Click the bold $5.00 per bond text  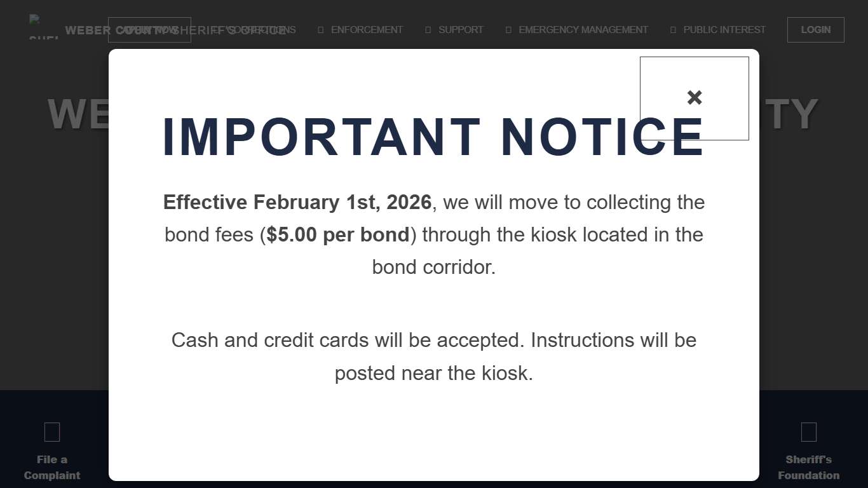point(338,234)
